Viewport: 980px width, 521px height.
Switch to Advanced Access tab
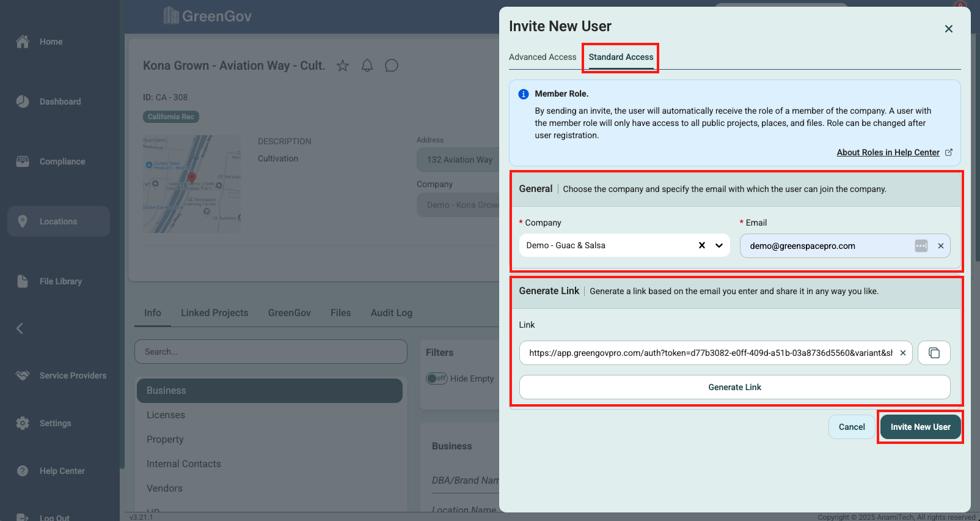point(543,57)
